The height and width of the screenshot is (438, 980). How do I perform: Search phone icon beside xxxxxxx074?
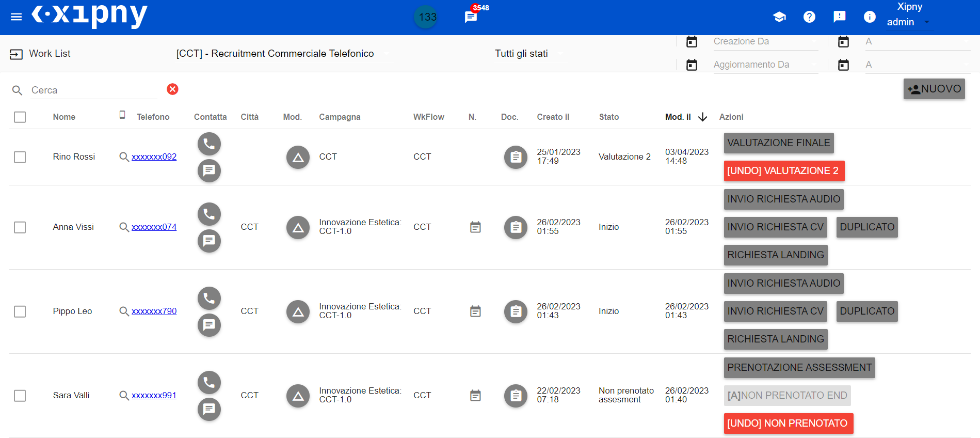(x=124, y=227)
